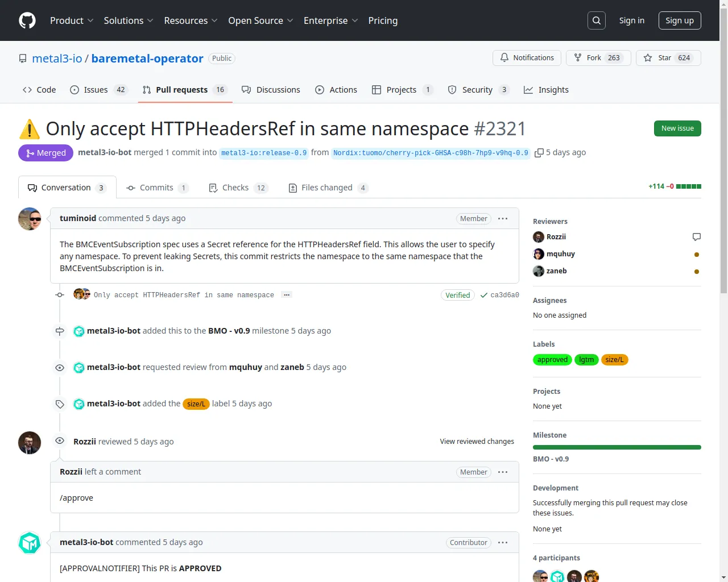
Task: Click Sign in link
Action: [x=632, y=20]
